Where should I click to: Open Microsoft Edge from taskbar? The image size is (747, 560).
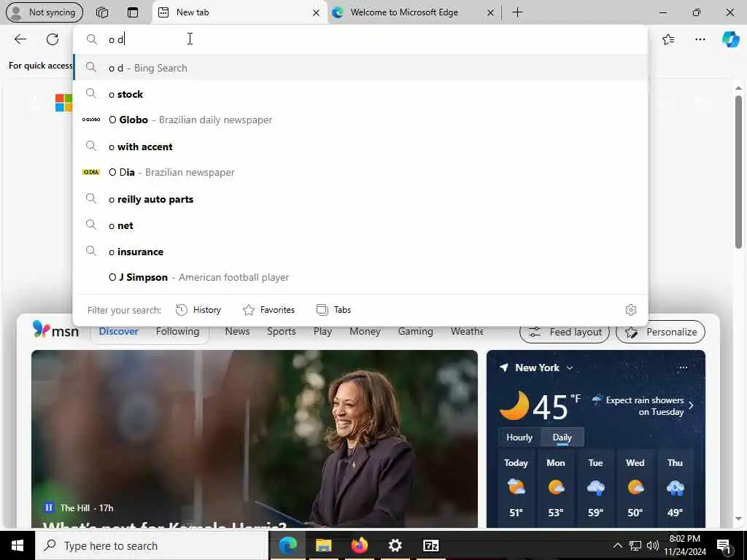pos(287,545)
